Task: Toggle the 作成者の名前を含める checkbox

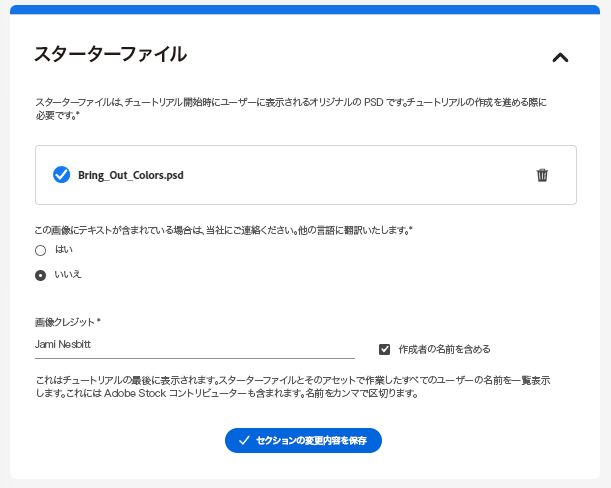Action: pos(384,349)
